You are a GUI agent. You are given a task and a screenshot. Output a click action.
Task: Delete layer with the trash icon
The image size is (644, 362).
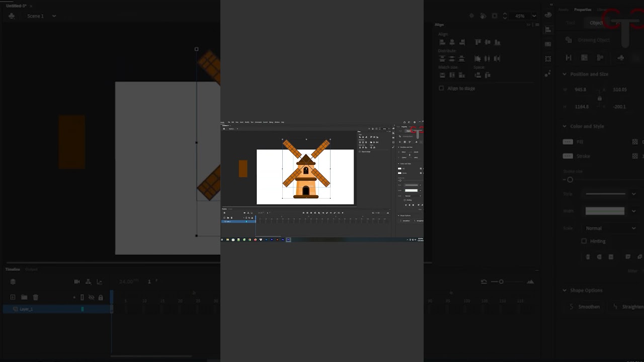pos(35,297)
